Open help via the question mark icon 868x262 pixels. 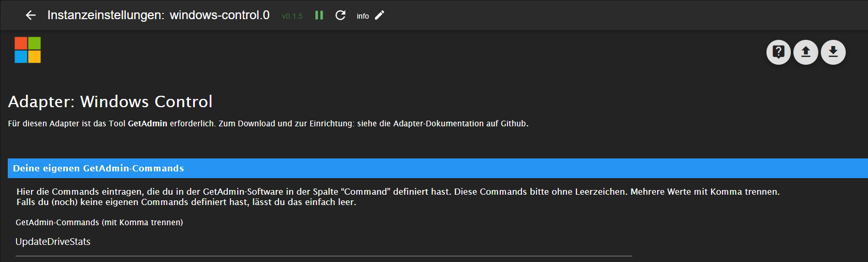pos(778,52)
